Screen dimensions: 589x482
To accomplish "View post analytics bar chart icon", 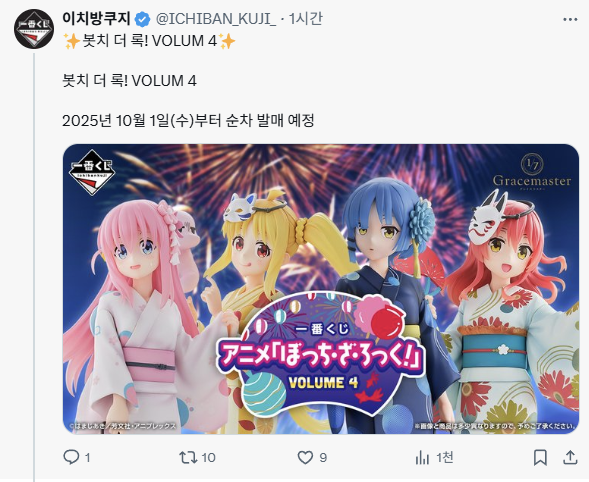I will (x=422, y=458).
